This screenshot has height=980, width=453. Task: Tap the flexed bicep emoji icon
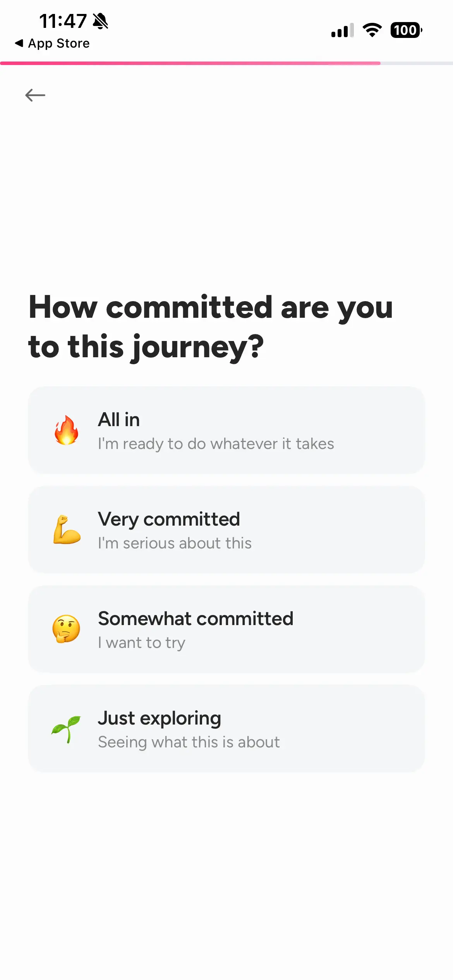coord(67,529)
